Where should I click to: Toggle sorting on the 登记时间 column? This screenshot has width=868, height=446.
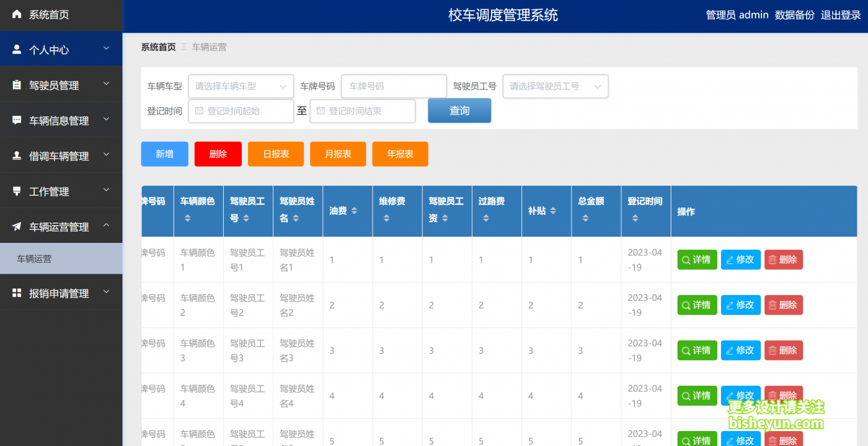click(635, 217)
